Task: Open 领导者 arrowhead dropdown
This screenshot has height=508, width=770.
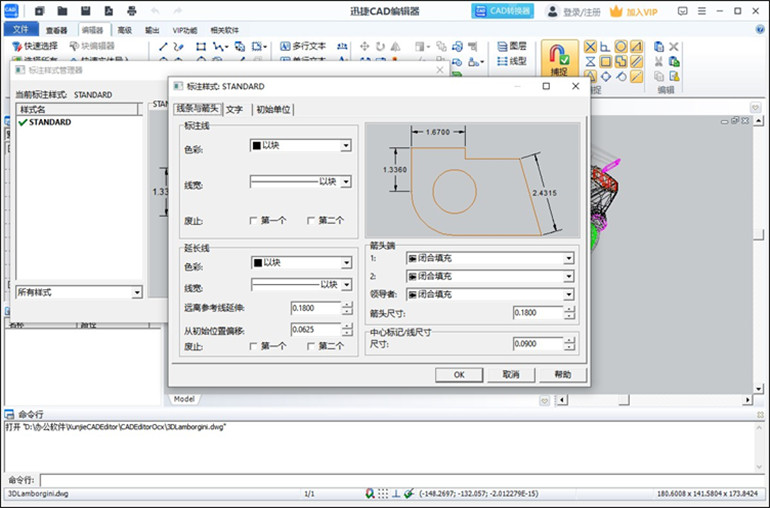Action: tap(490, 294)
